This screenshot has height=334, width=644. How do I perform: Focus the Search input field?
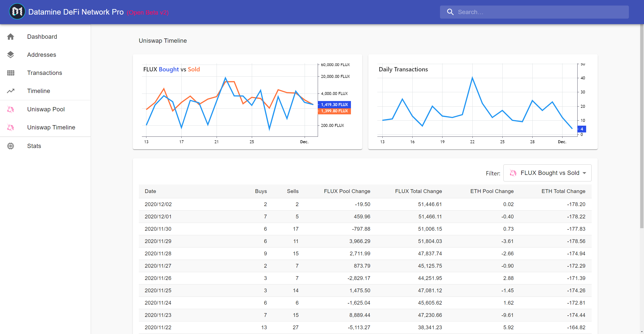click(x=534, y=12)
